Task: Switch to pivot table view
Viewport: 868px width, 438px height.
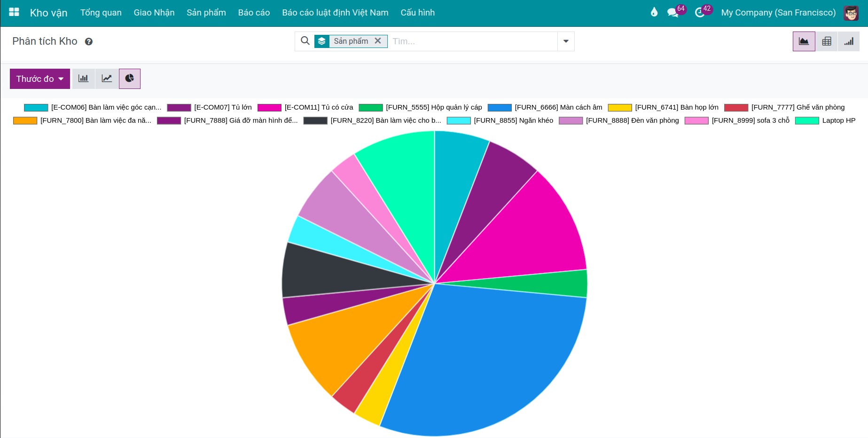Action: click(826, 41)
